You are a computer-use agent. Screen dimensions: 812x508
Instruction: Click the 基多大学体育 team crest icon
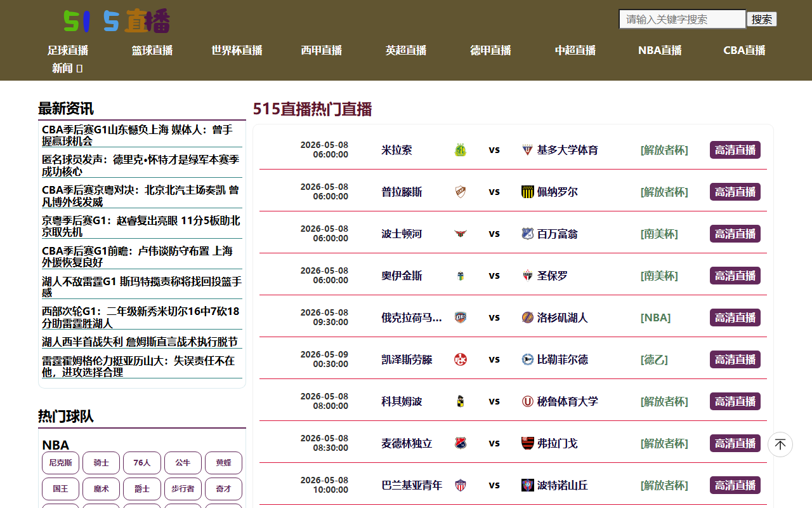point(528,150)
